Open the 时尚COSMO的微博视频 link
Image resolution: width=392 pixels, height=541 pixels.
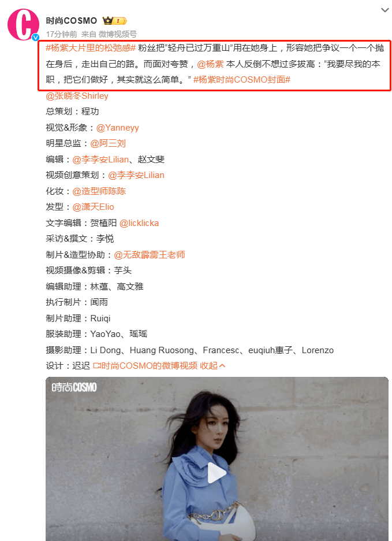[x=145, y=365]
